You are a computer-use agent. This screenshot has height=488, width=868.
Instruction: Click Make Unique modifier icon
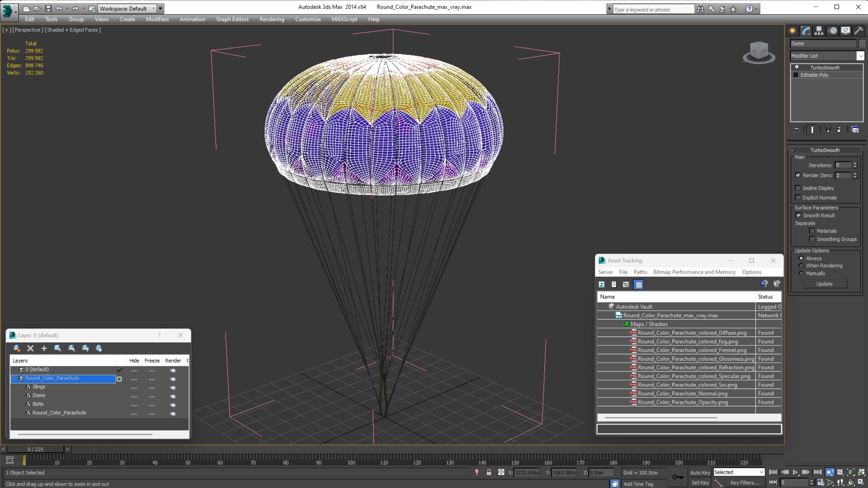(x=828, y=129)
